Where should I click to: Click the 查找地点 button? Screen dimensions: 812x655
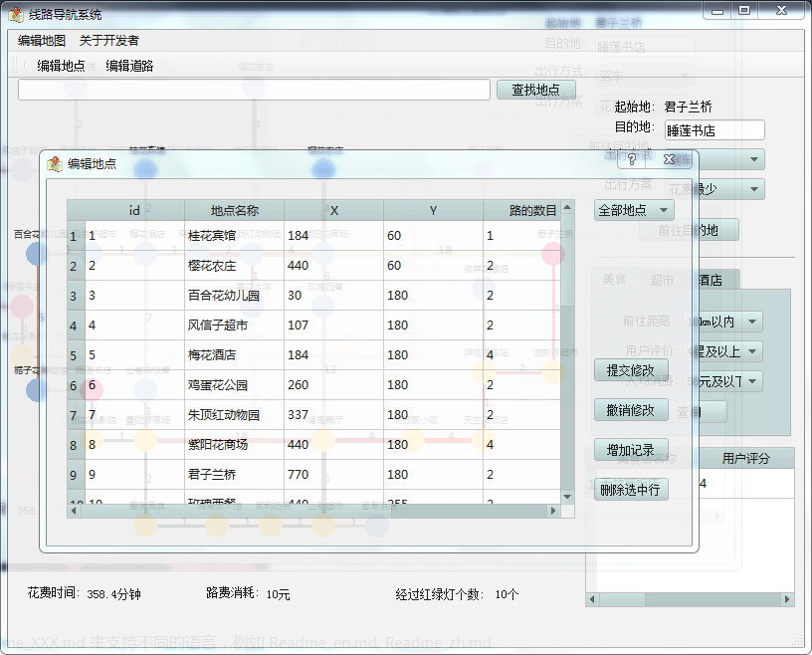point(536,90)
